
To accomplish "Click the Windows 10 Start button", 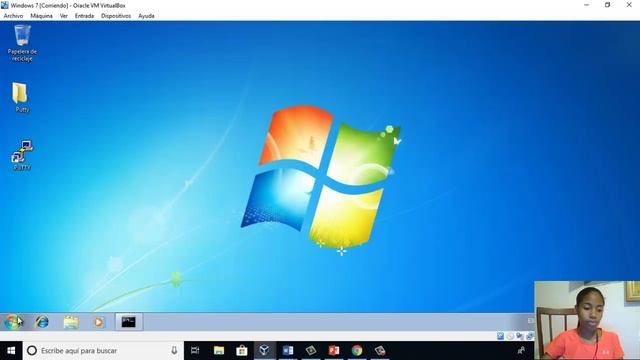I will (x=11, y=351).
